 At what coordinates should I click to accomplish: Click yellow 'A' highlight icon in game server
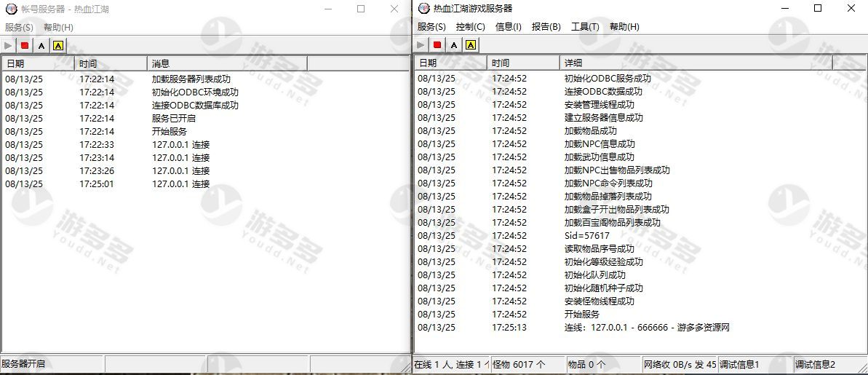[471, 45]
